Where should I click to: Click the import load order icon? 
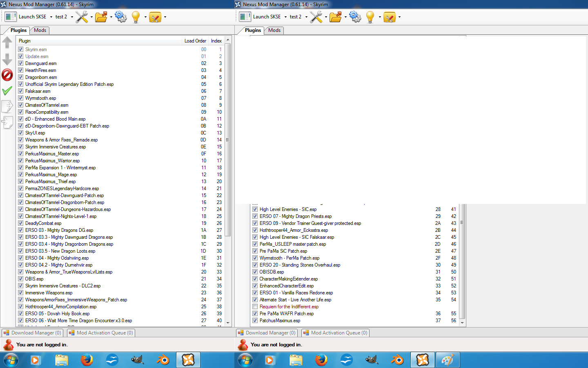pos(7,122)
